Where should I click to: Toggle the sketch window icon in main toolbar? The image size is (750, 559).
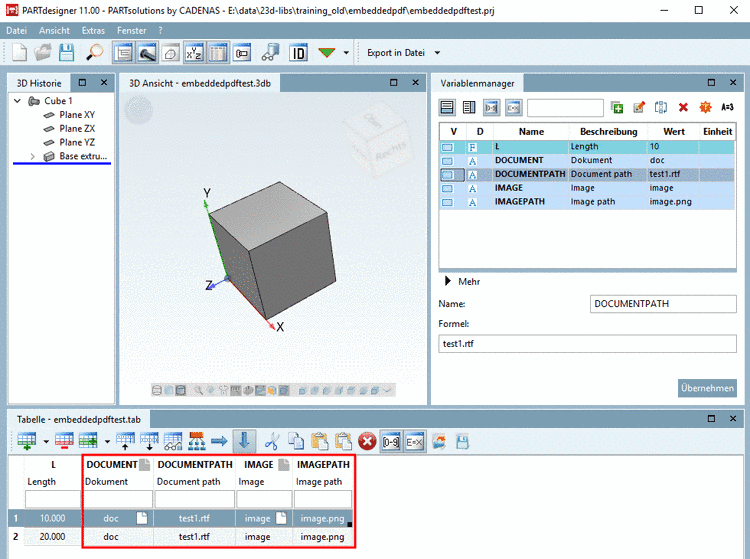click(x=171, y=53)
